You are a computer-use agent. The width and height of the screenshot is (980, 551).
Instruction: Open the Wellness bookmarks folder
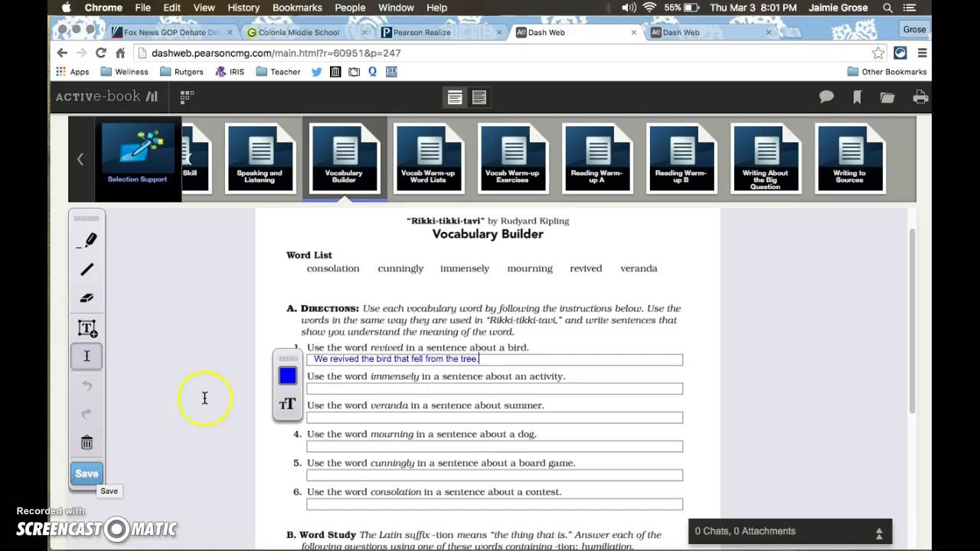[125, 71]
